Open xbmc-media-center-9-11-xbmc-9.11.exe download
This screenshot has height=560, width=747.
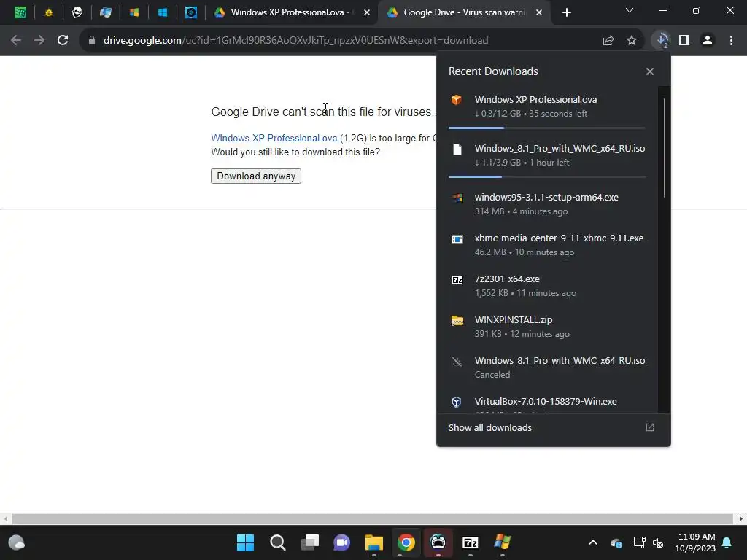pos(547,245)
